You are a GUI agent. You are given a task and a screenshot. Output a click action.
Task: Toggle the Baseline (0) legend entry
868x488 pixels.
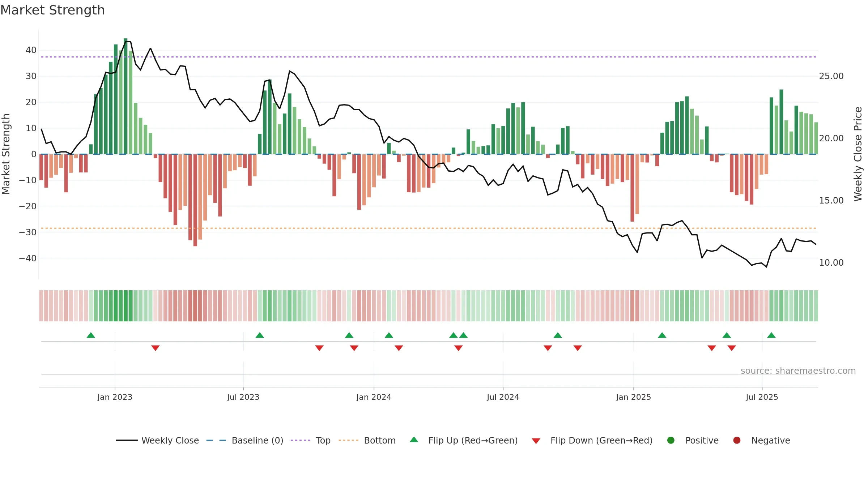coord(244,440)
